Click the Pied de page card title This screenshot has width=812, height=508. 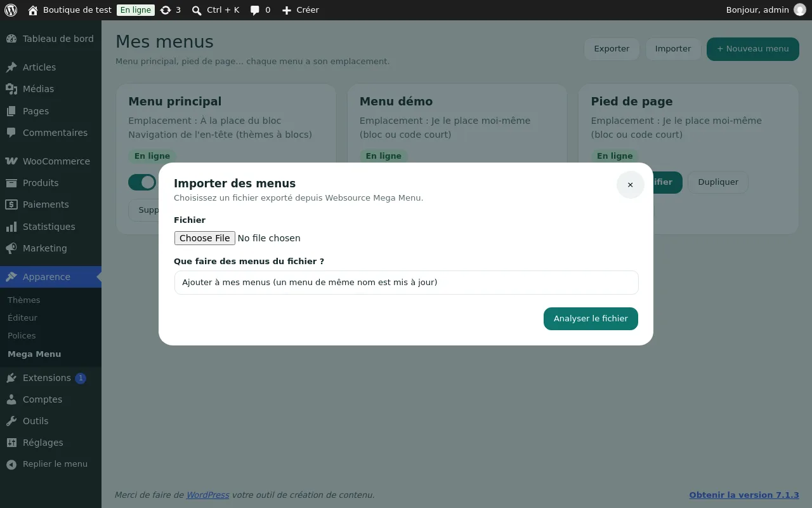click(x=632, y=102)
